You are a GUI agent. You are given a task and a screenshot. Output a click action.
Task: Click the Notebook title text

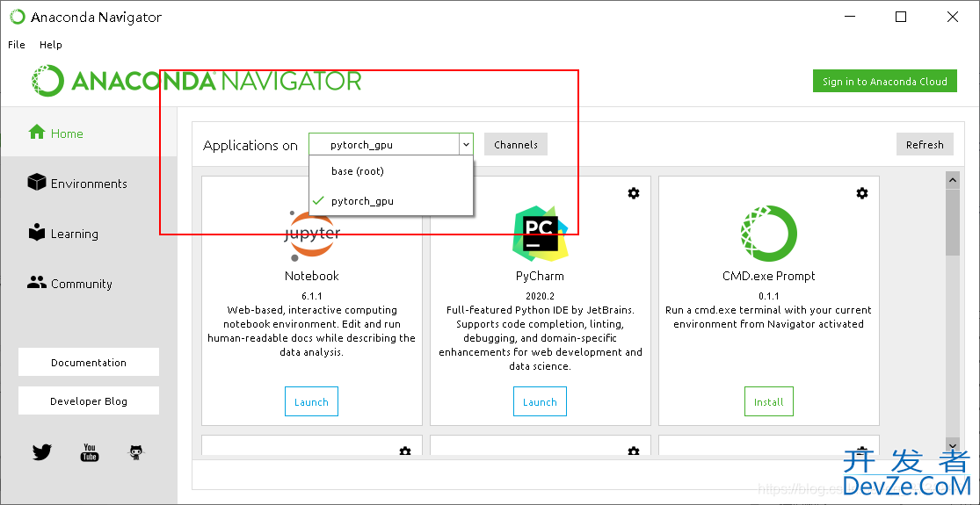point(312,276)
